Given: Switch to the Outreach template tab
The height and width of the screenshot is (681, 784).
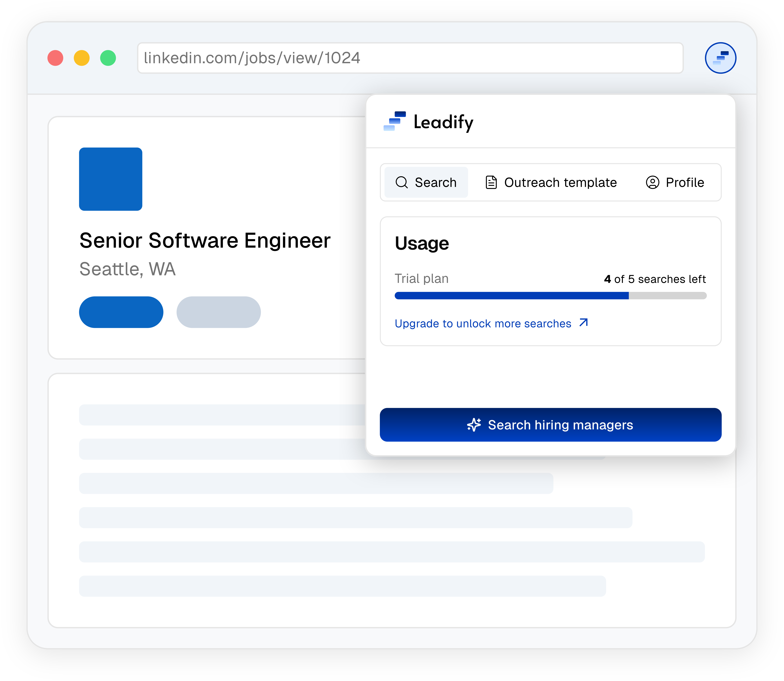Looking at the screenshot, I should (551, 182).
